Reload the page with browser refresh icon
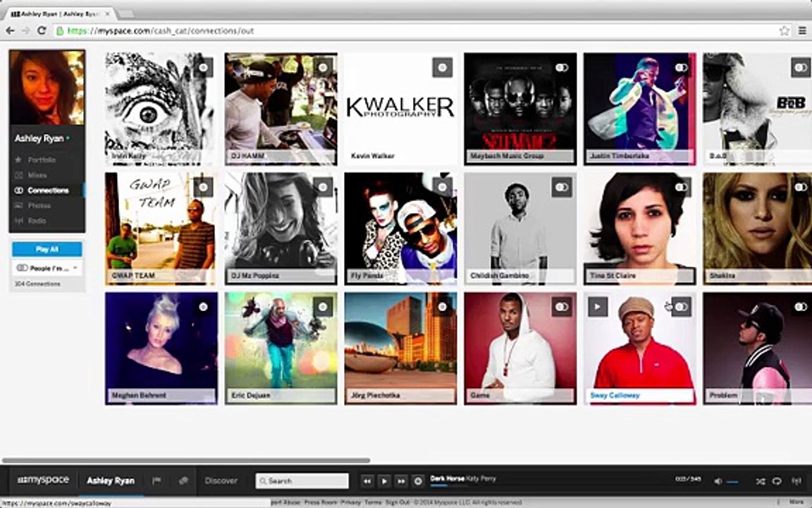Viewport: 812px width, 508px height. click(x=42, y=30)
